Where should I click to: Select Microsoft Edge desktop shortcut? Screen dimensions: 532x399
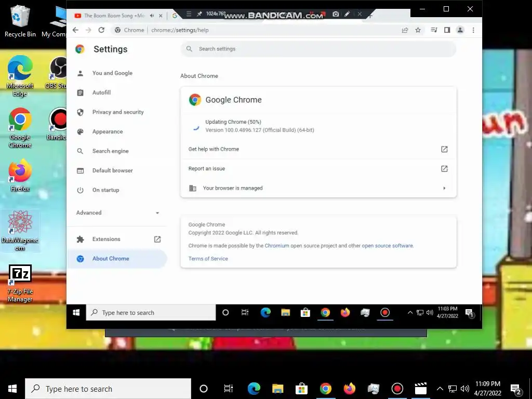coord(20,76)
